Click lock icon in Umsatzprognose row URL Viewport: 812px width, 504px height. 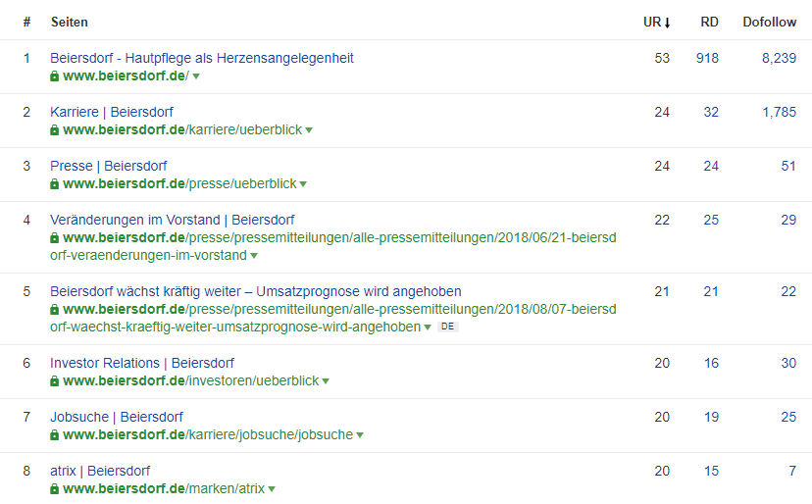54,309
